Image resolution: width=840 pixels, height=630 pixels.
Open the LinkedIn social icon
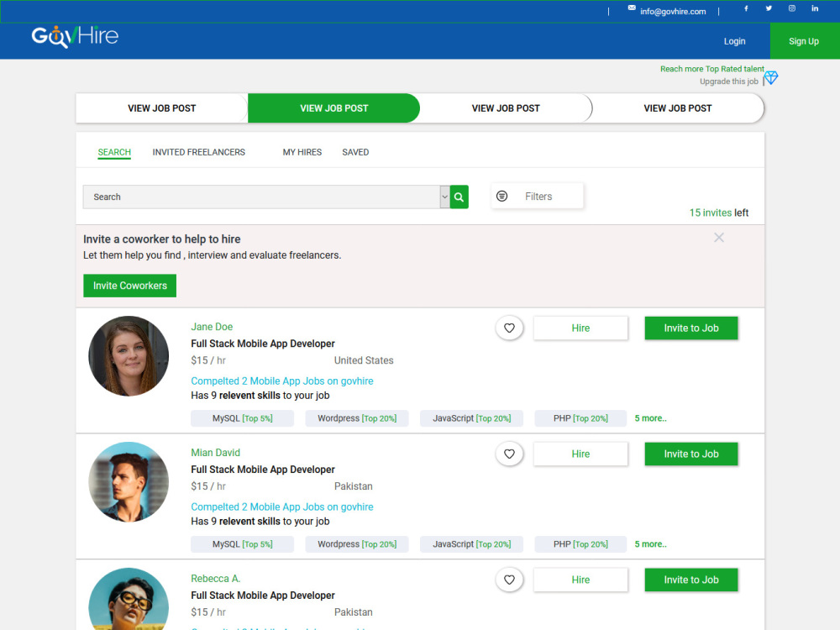pos(815,8)
